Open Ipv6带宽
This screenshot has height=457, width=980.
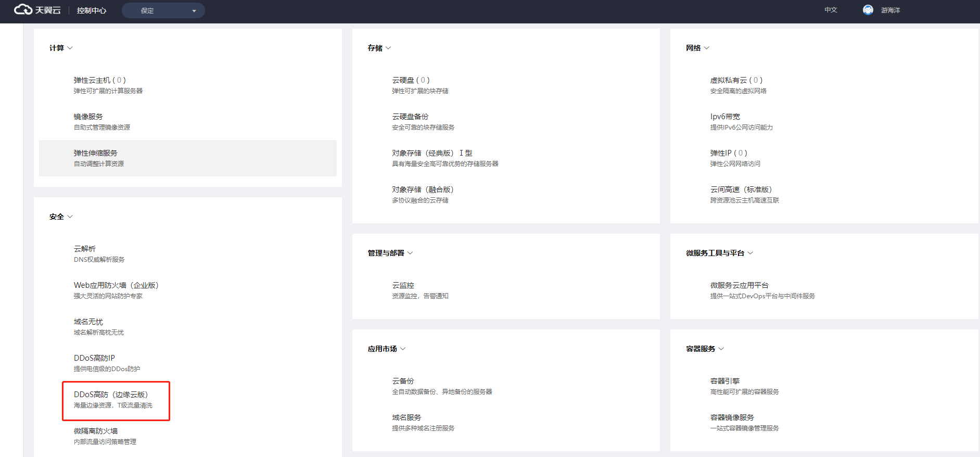point(724,117)
